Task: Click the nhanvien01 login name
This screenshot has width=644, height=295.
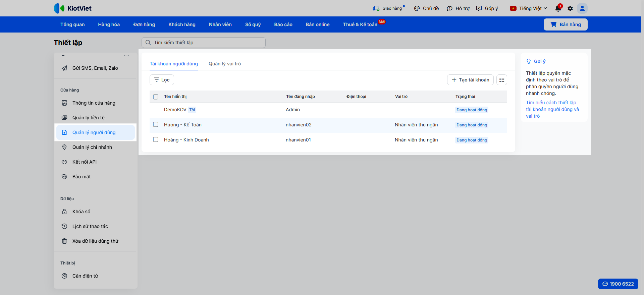Action: 298,140
